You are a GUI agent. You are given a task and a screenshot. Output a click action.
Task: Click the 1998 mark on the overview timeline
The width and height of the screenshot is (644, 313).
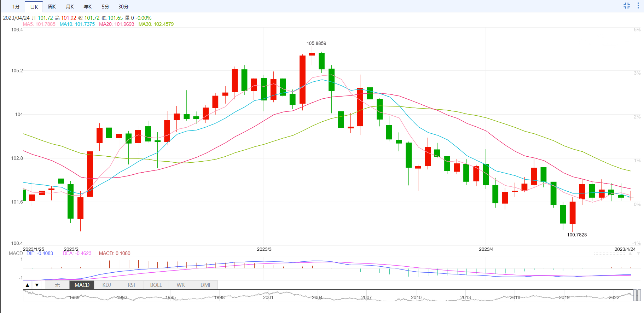tap(219, 297)
